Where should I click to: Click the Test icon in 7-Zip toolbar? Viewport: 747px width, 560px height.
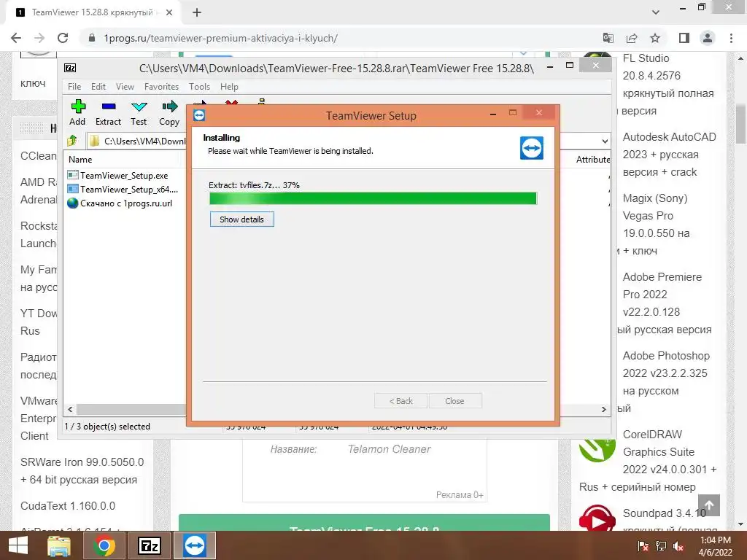click(139, 106)
